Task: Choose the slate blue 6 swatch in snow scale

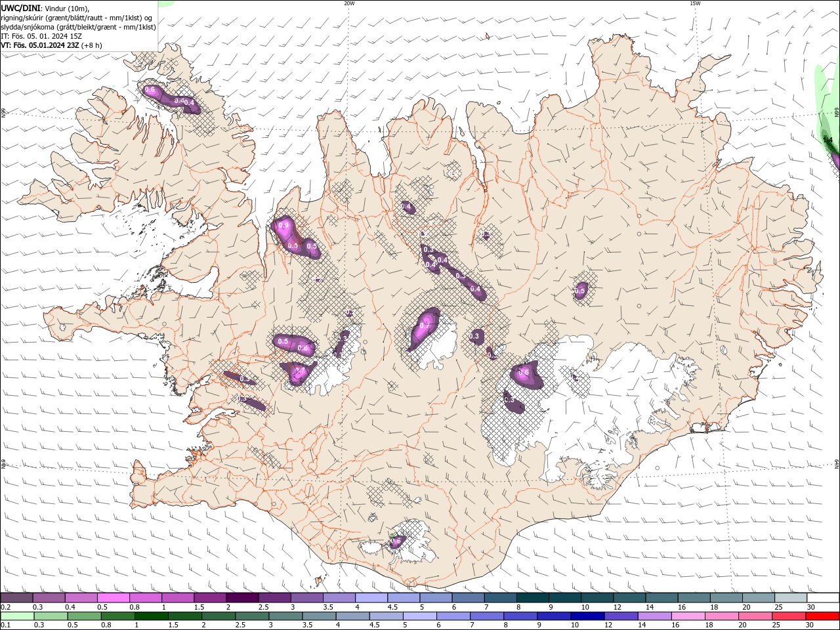Action: [x=469, y=598]
